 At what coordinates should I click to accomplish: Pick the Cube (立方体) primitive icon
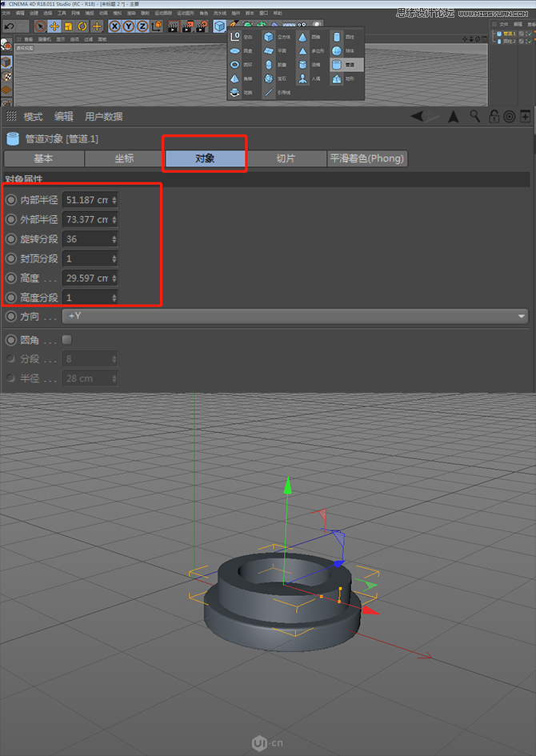tap(269, 37)
